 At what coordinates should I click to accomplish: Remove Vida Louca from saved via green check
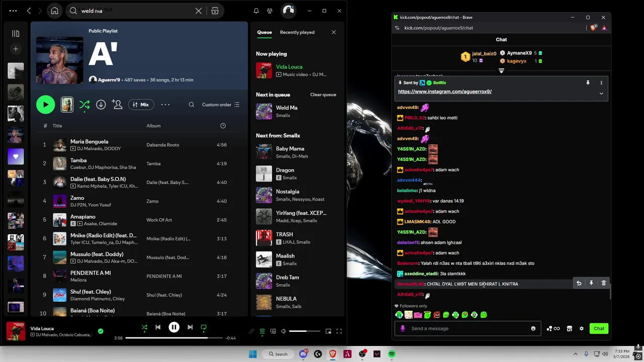pos(101,331)
